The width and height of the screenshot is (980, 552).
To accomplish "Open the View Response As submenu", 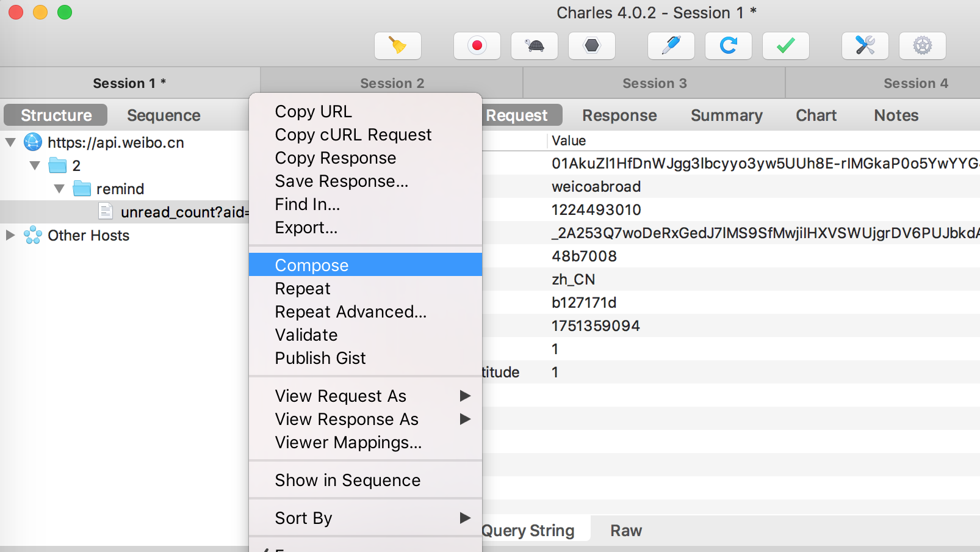I will (366, 419).
